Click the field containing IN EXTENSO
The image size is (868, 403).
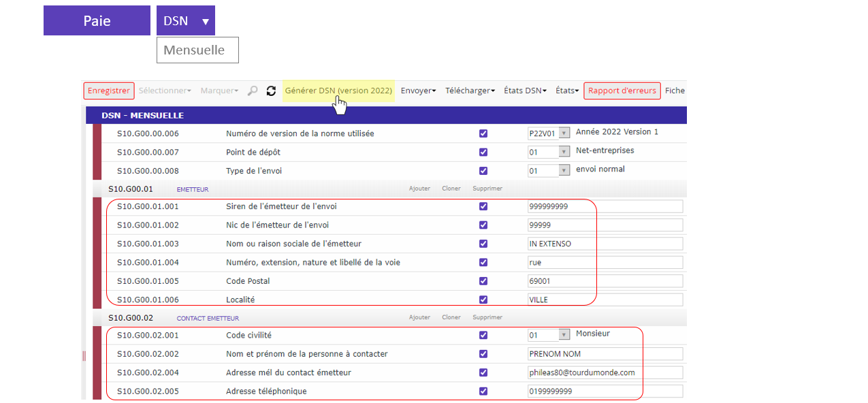[x=605, y=243]
